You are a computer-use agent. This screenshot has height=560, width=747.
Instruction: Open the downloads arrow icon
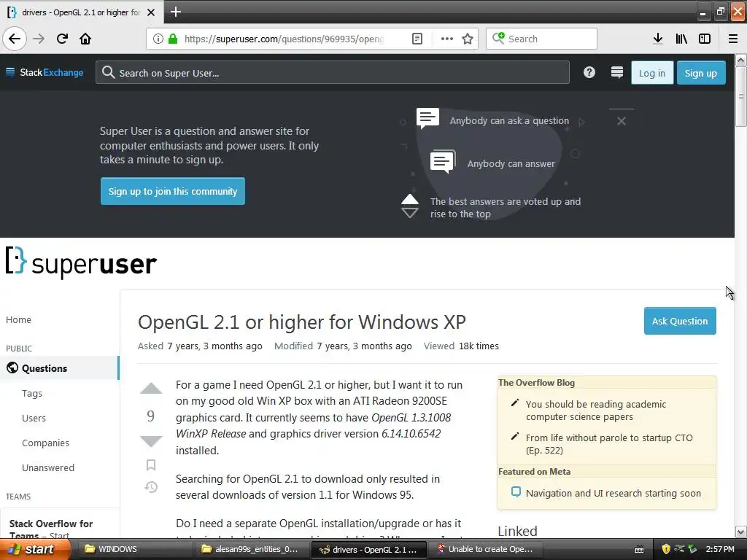(x=658, y=39)
